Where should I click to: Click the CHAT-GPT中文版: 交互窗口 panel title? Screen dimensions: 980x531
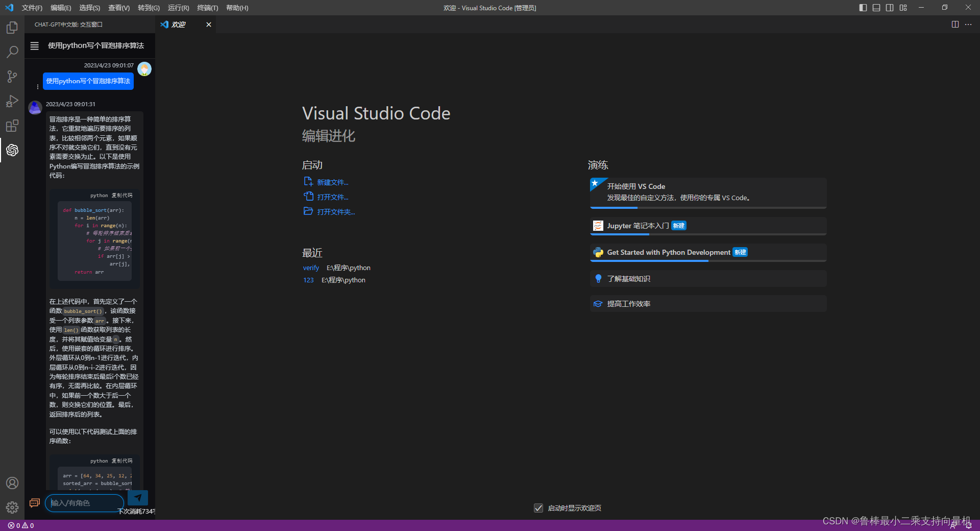[68, 25]
